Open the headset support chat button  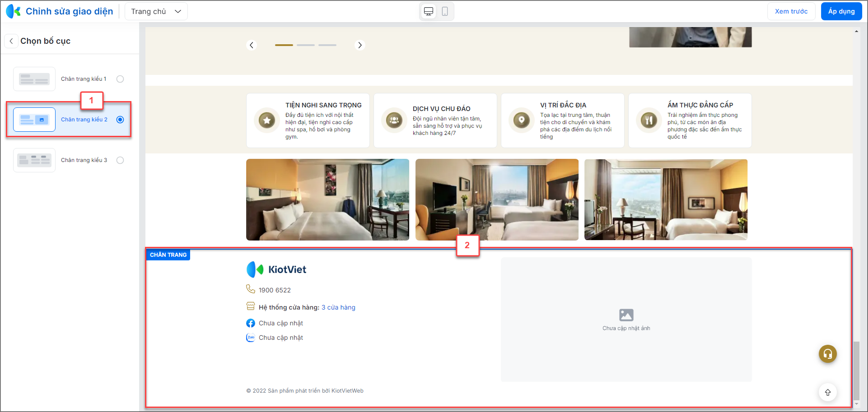click(828, 354)
